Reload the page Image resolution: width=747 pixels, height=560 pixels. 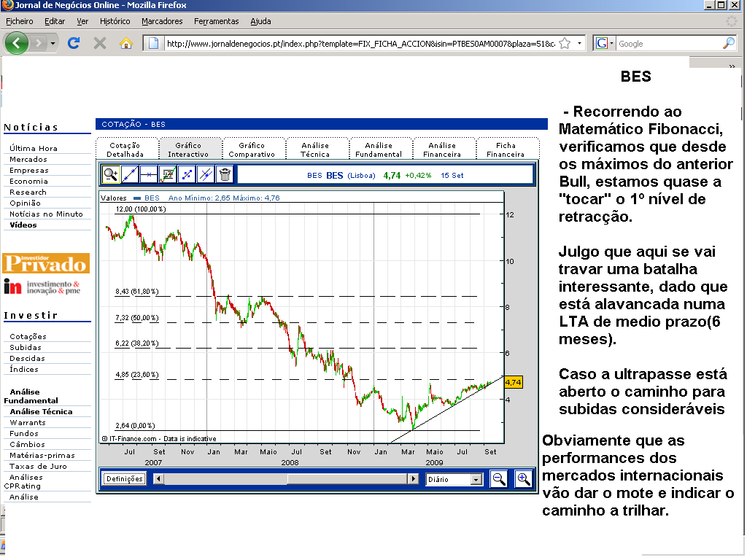point(74,43)
